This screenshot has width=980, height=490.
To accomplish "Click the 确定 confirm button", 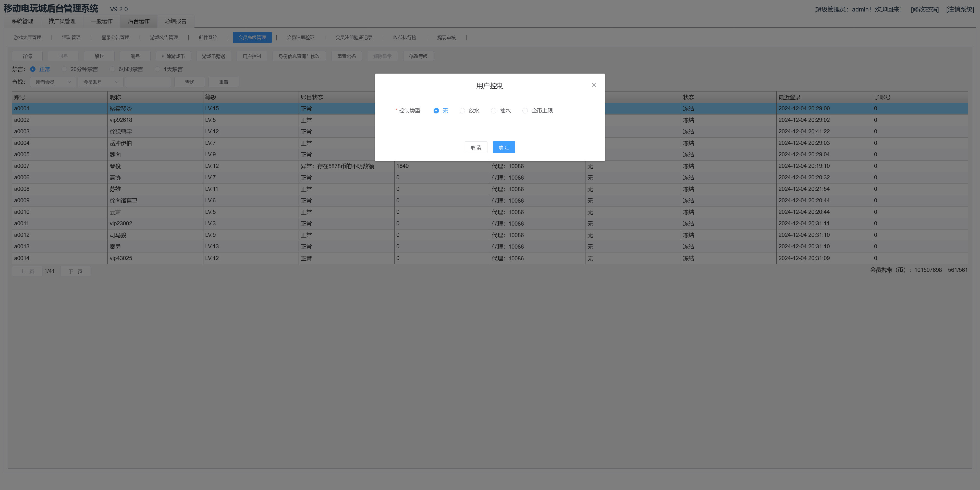I will [x=504, y=147].
